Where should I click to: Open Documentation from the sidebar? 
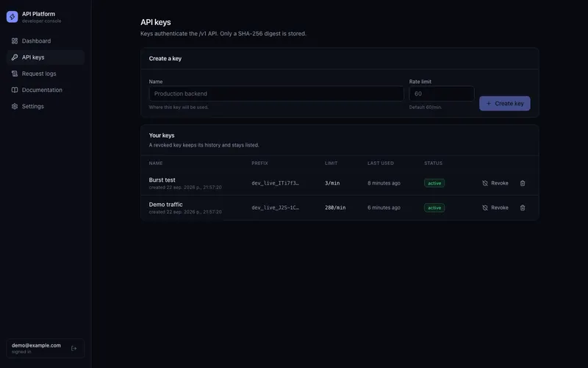click(x=46, y=90)
